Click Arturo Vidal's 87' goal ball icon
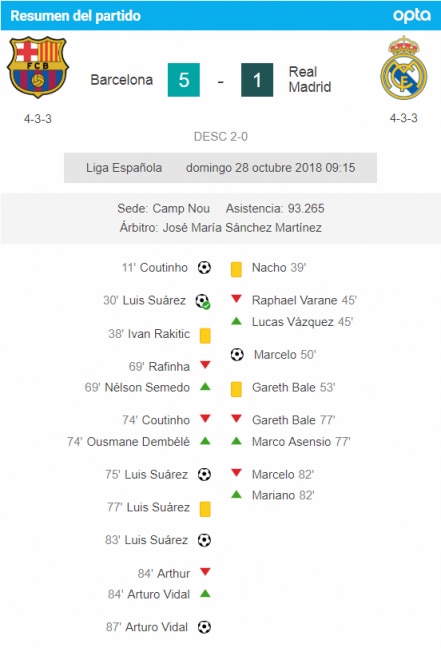 pyautogui.click(x=204, y=627)
